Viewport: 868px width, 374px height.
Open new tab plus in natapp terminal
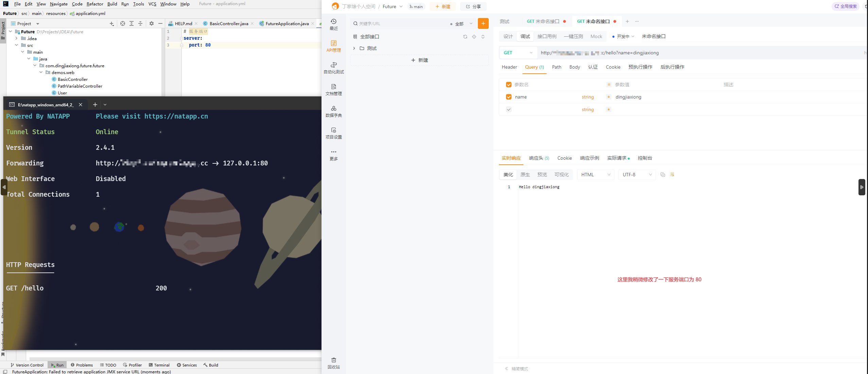95,105
